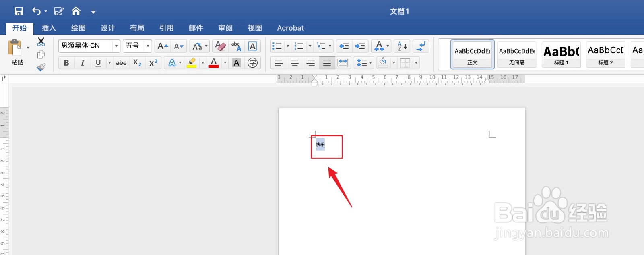
Task: Go to the 引用 tab
Action: point(166,28)
